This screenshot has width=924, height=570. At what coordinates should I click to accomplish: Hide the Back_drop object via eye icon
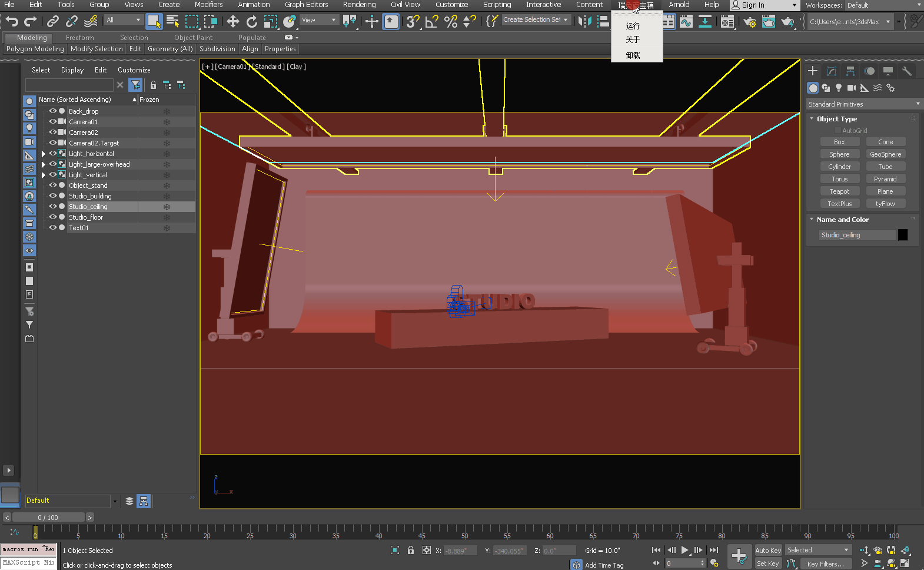point(52,111)
